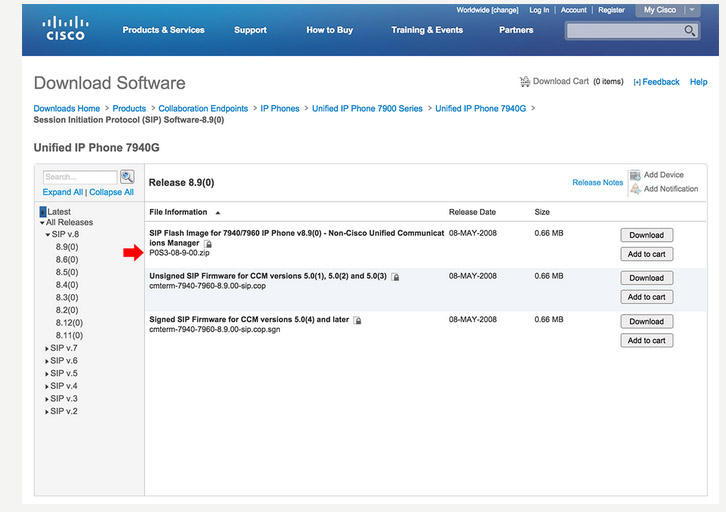
Task: Expand the SIP v.5 branch
Action: (47, 374)
